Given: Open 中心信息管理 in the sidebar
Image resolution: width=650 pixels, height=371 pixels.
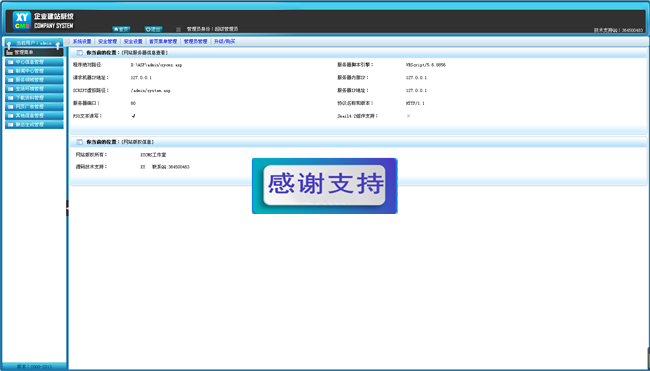Looking at the screenshot, I should (x=34, y=62).
